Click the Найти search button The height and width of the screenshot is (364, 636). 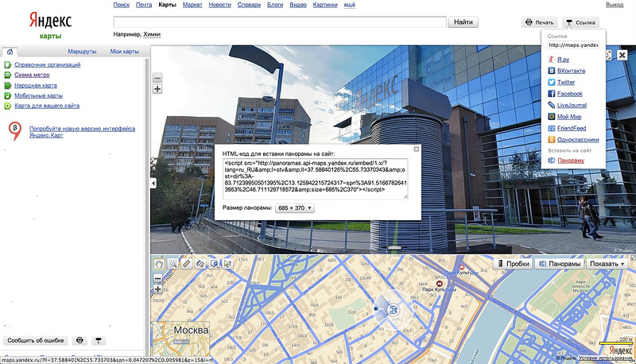coord(463,22)
